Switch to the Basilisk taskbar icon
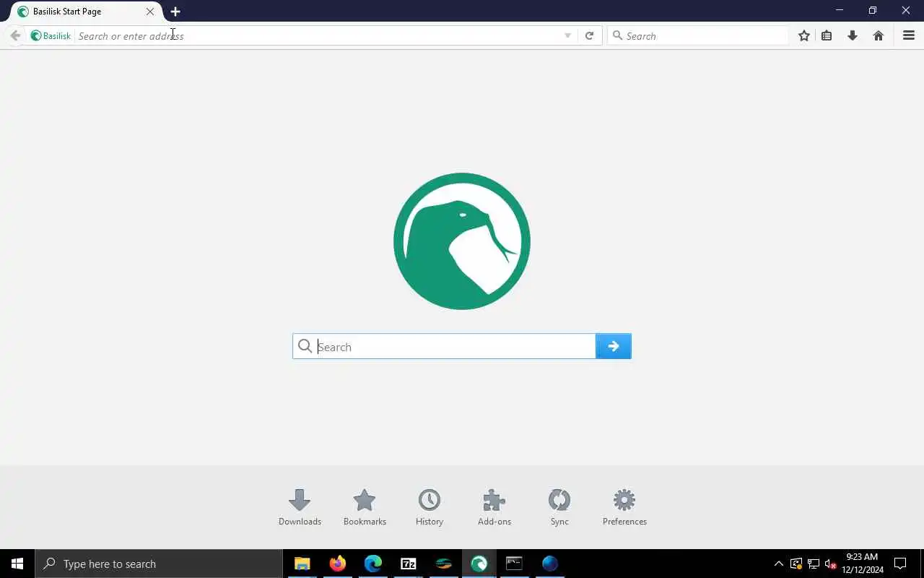This screenshot has height=578, width=924. coord(479,564)
